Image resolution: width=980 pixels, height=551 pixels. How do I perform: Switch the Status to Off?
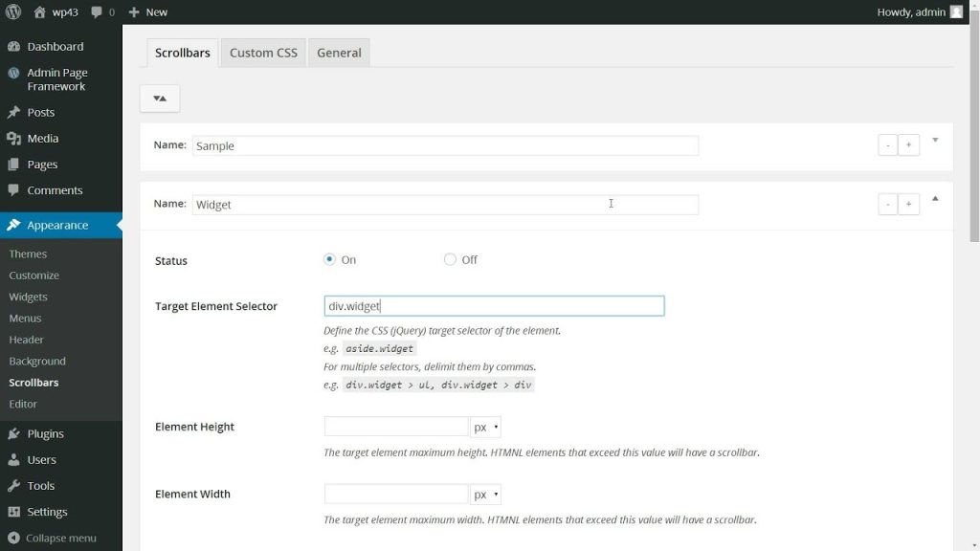tap(449, 259)
